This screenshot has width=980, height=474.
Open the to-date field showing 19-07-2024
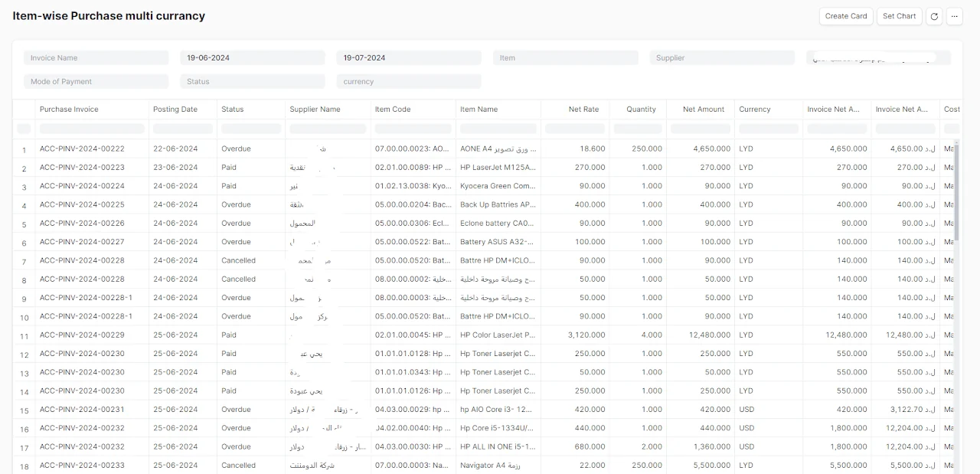(409, 57)
